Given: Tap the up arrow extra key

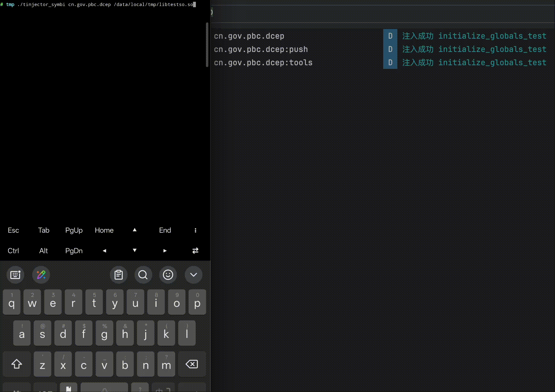Looking at the screenshot, I should tap(135, 230).
